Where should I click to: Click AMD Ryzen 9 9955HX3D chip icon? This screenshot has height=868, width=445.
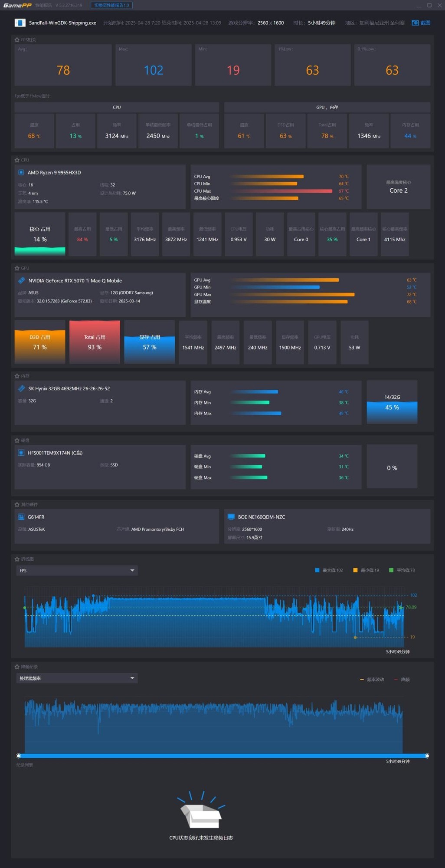21,173
